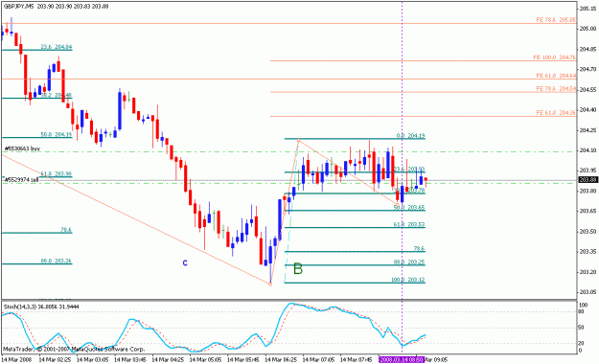Click the 14 Mar 2008 time axis label
Viewport: 599px width, 364px height.
pos(17,360)
